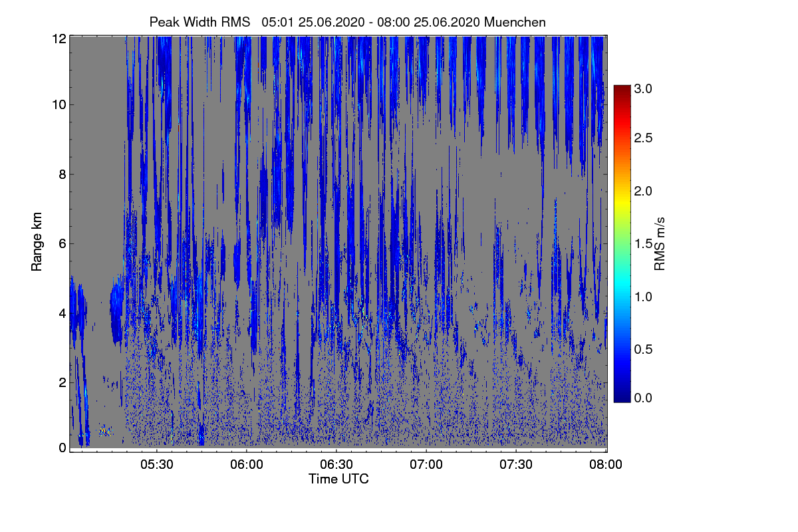Click the 'RMS m/s' colorbar label
The image size is (798, 532).
point(660,243)
